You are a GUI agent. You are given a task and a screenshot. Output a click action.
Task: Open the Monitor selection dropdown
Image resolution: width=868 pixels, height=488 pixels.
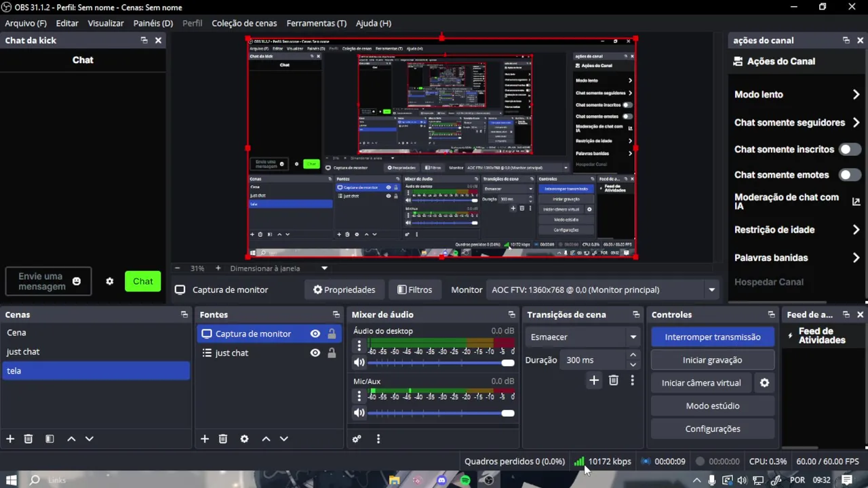604,289
